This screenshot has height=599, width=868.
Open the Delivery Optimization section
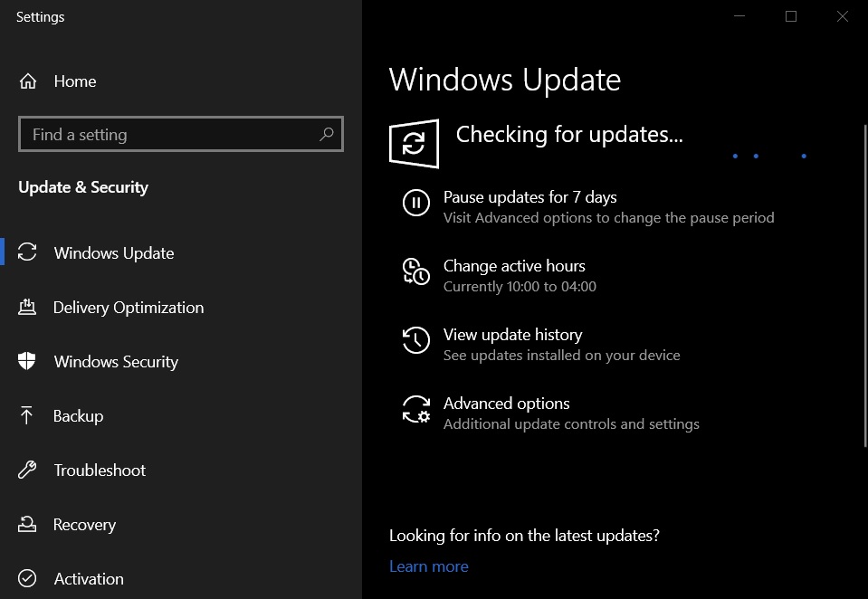(x=129, y=308)
